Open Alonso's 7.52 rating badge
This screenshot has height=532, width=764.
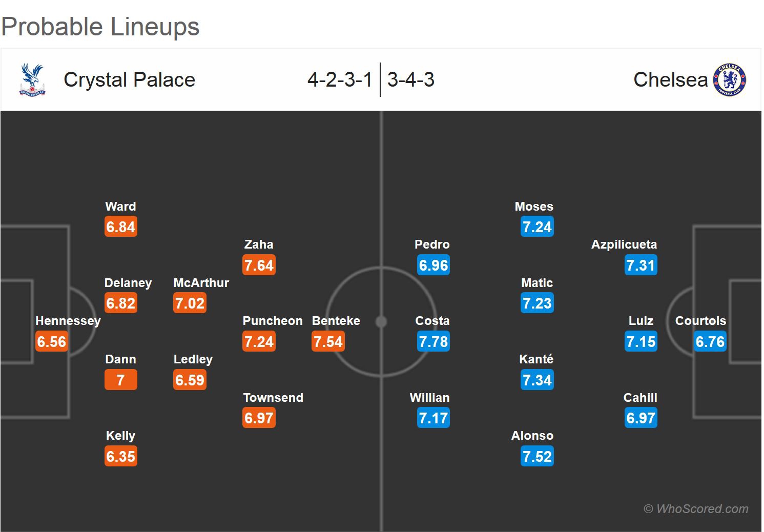pyautogui.click(x=537, y=457)
